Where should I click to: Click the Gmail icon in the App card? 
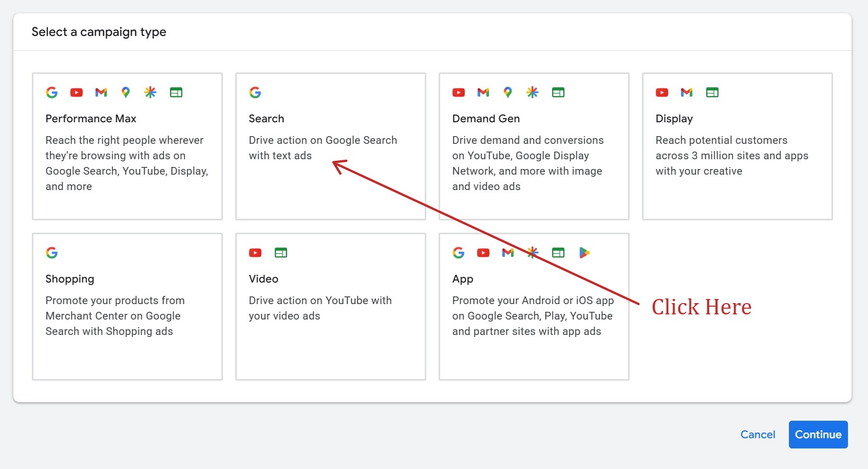coord(508,253)
